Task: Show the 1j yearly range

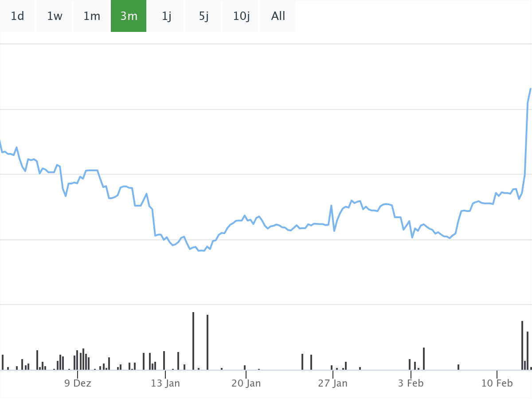Action: tap(166, 16)
